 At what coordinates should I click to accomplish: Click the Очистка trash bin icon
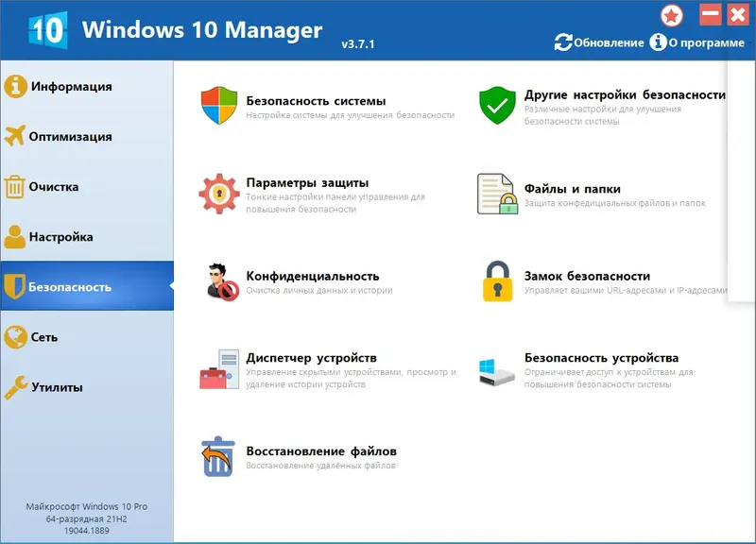tap(14, 187)
